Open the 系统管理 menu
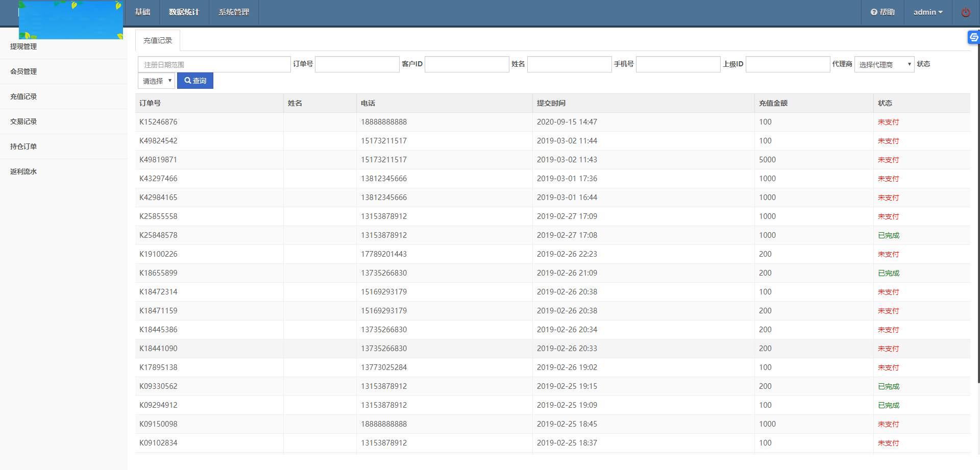The height and width of the screenshot is (470, 980). (x=233, y=12)
